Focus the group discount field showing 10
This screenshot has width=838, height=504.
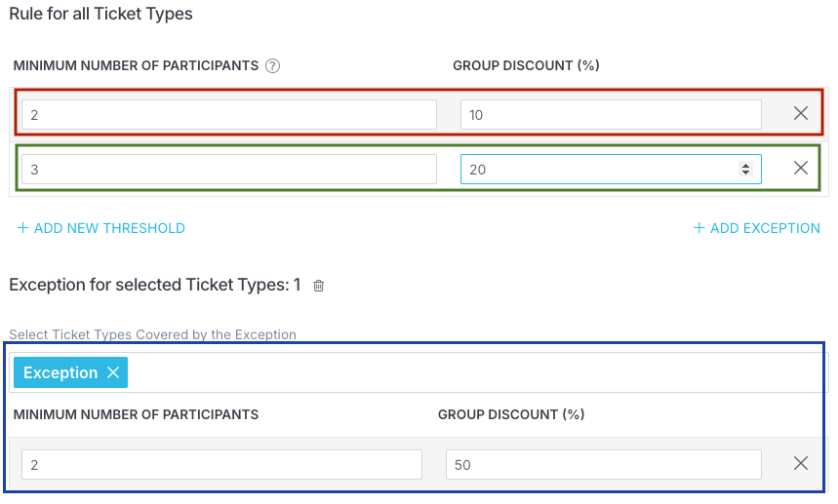(x=611, y=114)
